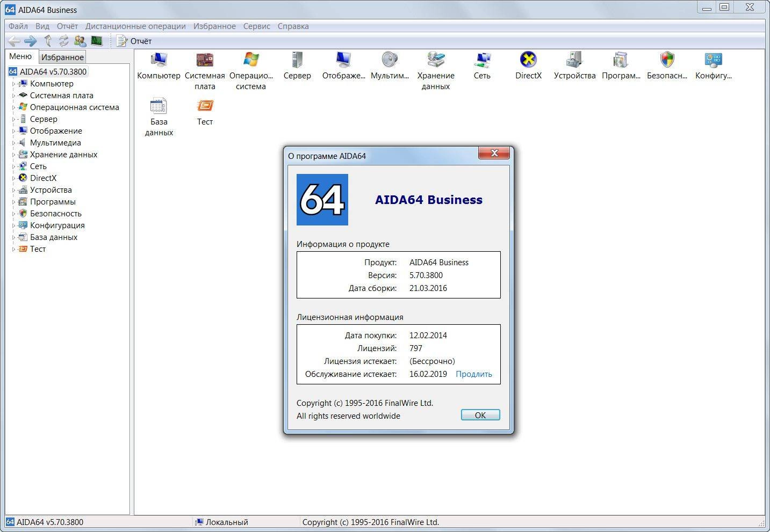This screenshot has height=532, width=770.
Task: Expand the Хранение данных tree node
Action: (x=14, y=155)
